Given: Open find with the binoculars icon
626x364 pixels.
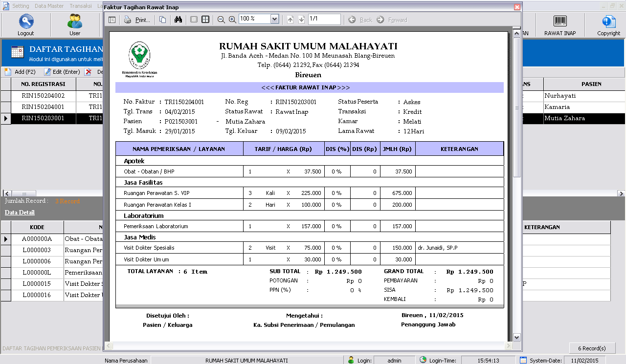Looking at the screenshot, I should pos(179,20).
